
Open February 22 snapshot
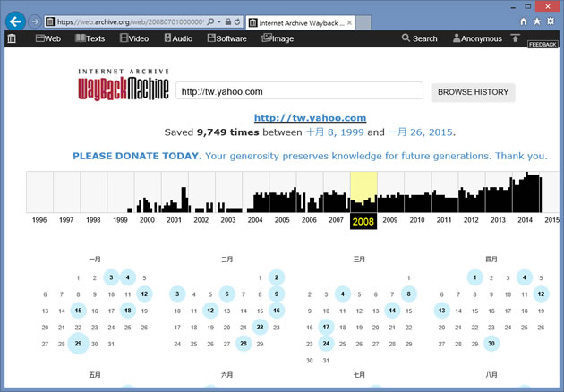point(260,327)
